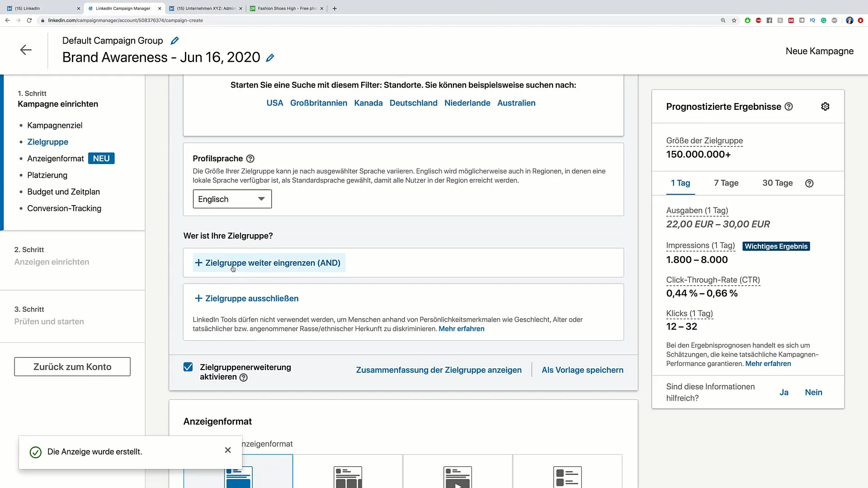Viewport: 868px width, 488px height.
Task: Go to Zielgruppe in sidebar
Action: (47, 142)
